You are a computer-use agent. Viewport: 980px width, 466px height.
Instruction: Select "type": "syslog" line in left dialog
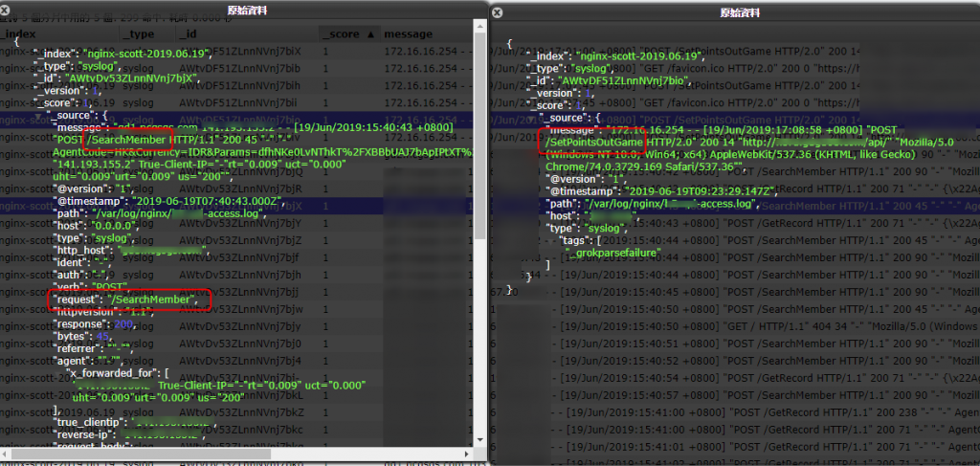pyautogui.click(x=95, y=238)
